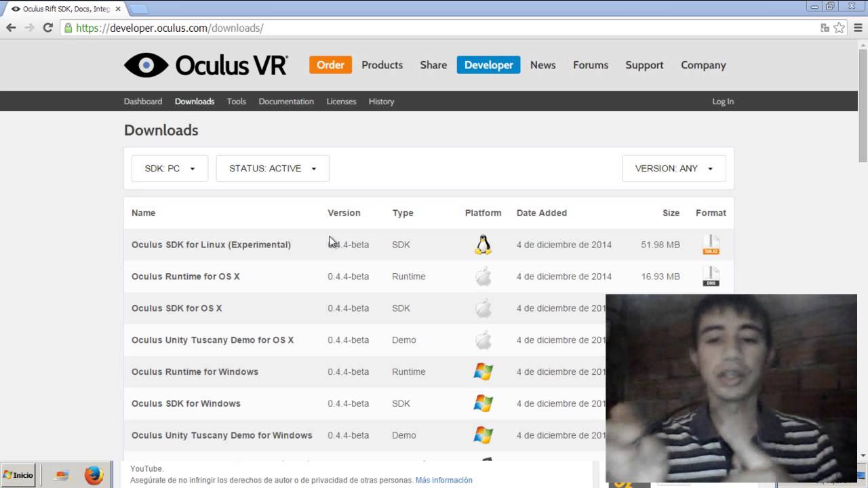This screenshot has width=868, height=488.
Task: Open Firefox from the taskbar
Action: pyautogui.click(x=94, y=475)
